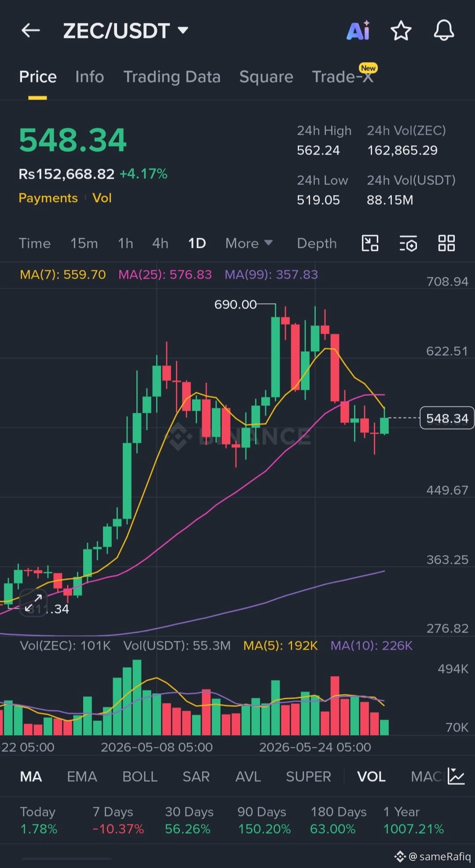475x868 pixels.
Task: Open the AI analysis icon
Action: (358, 30)
